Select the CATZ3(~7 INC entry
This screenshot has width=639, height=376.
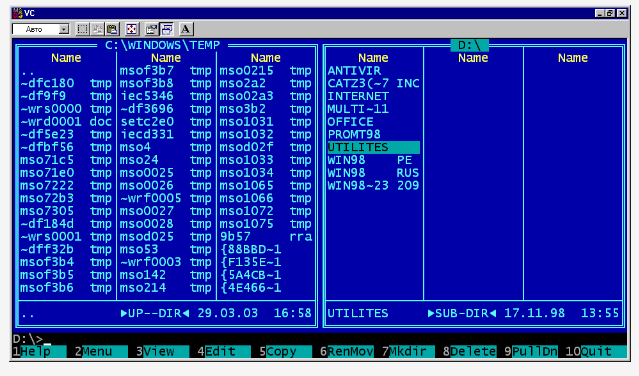(373, 83)
